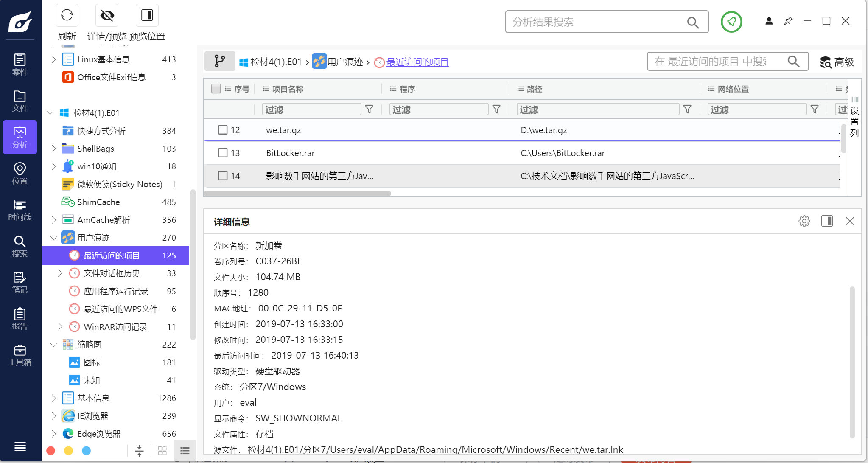Tick the select-all checkbox in header
The image size is (868, 463).
[x=216, y=89]
